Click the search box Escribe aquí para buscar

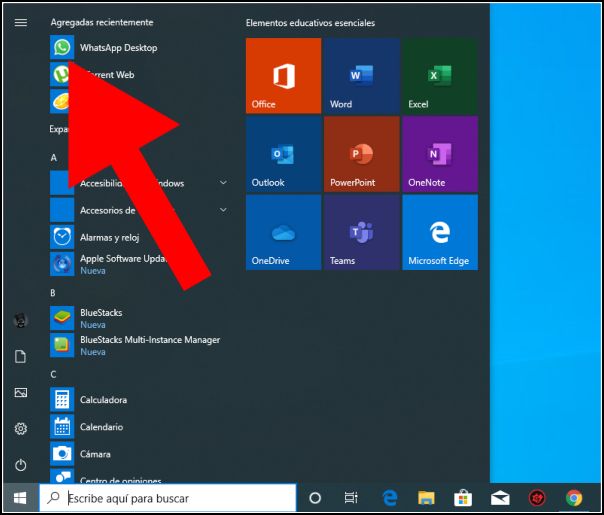168,498
